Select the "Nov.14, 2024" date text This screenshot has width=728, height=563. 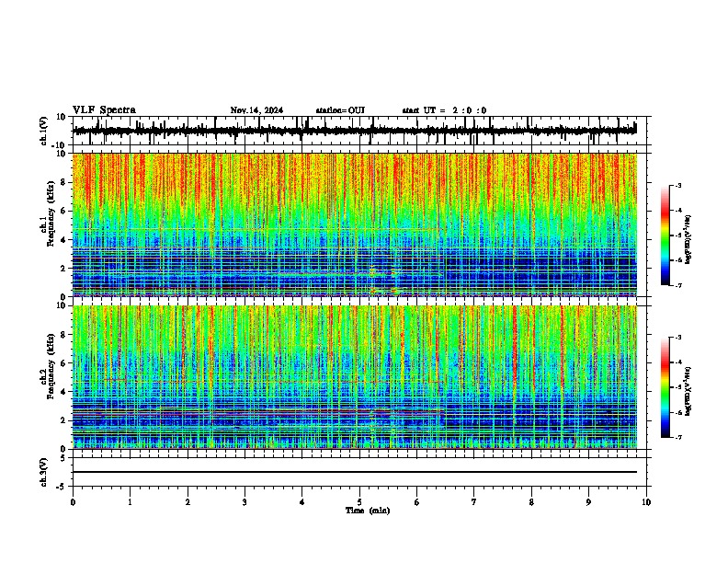click(x=256, y=110)
